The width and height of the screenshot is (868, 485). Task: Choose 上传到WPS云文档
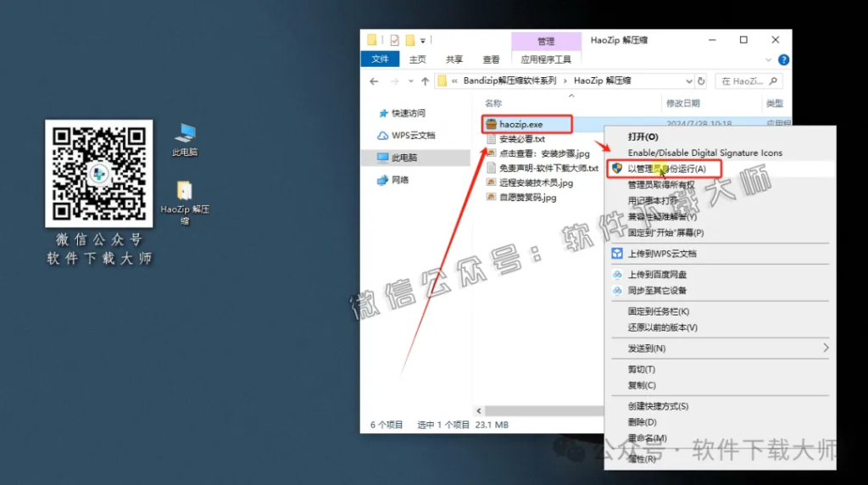[720, 254]
